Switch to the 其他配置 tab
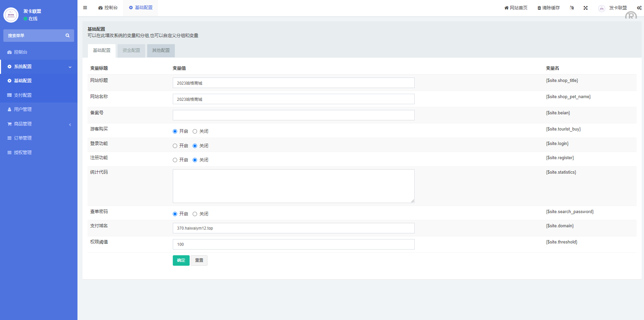This screenshot has height=320, width=644. point(161,51)
